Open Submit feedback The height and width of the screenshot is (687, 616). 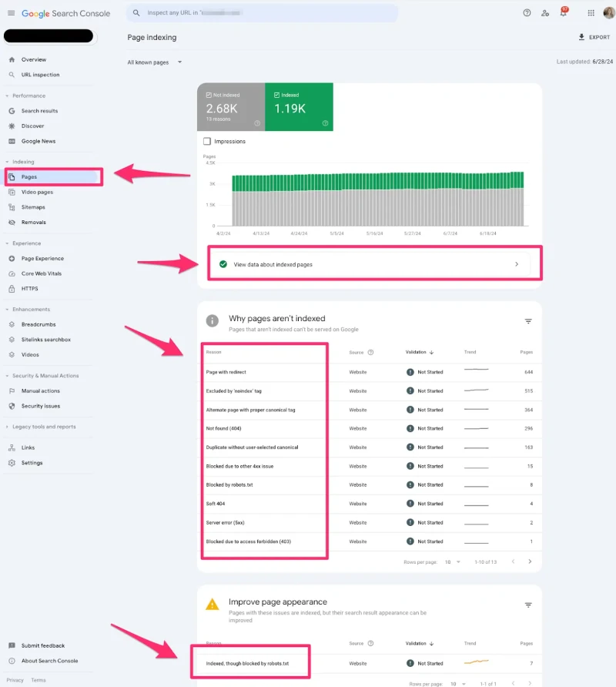point(43,646)
